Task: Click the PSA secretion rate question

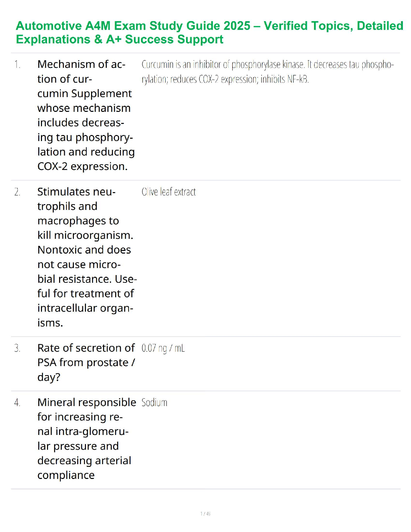Action: 86,363
